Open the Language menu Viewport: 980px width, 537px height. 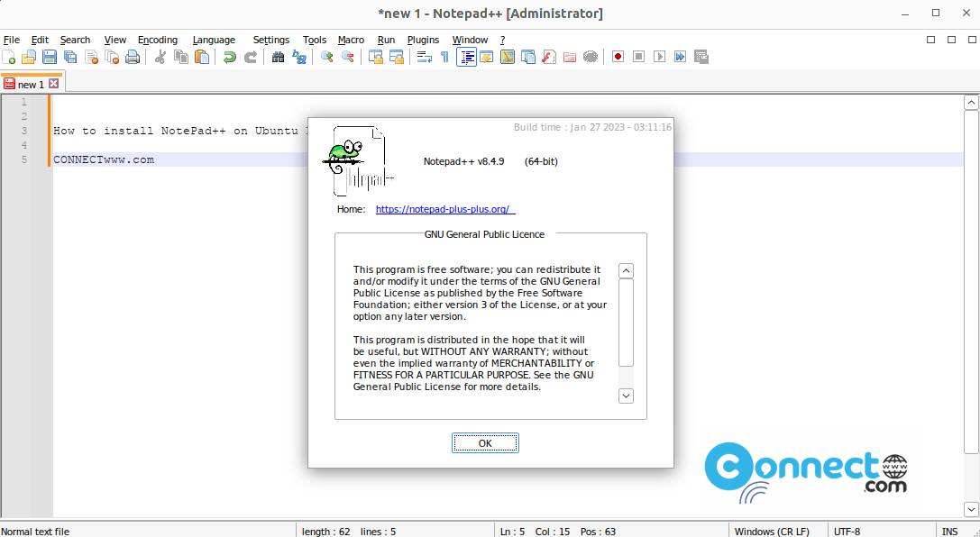tap(214, 40)
